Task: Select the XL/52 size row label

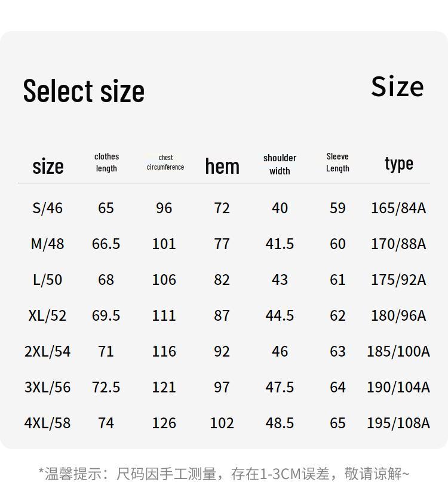Action: (x=47, y=315)
